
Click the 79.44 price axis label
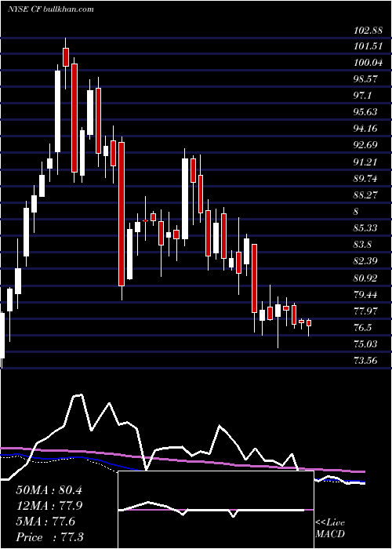[x=365, y=295]
